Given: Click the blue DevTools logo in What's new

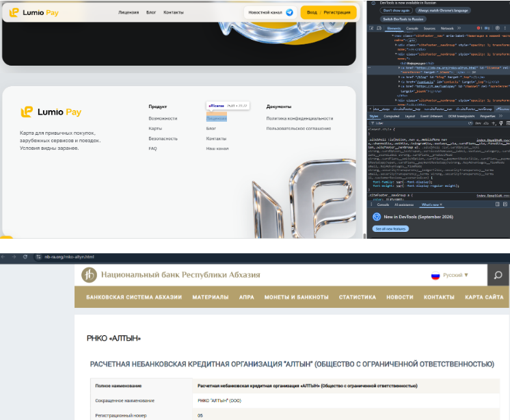Looking at the screenshot, I should pos(377,217).
